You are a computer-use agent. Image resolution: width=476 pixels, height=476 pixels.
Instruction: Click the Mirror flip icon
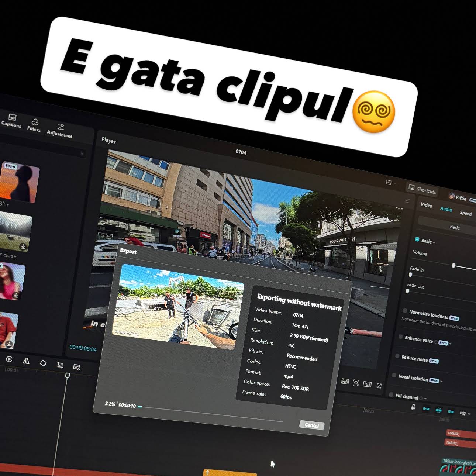pos(26,361)
